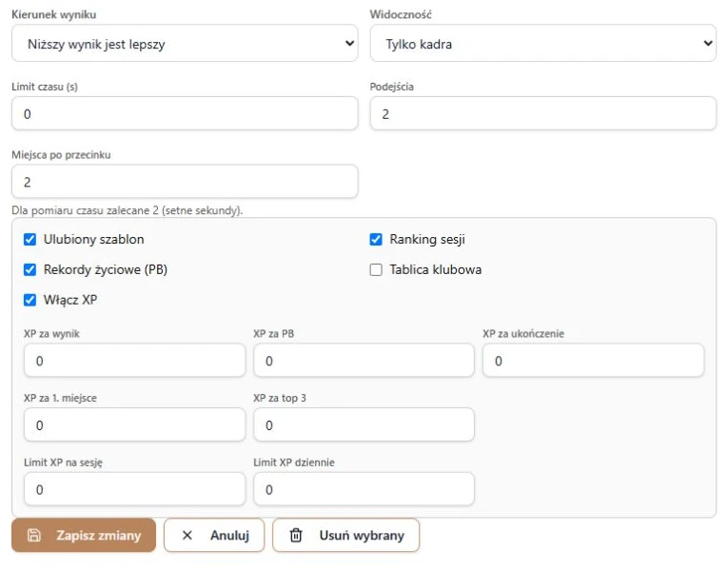Click the XP za PB field
This screenshot has height=571, width=728.
pos(364,361)
